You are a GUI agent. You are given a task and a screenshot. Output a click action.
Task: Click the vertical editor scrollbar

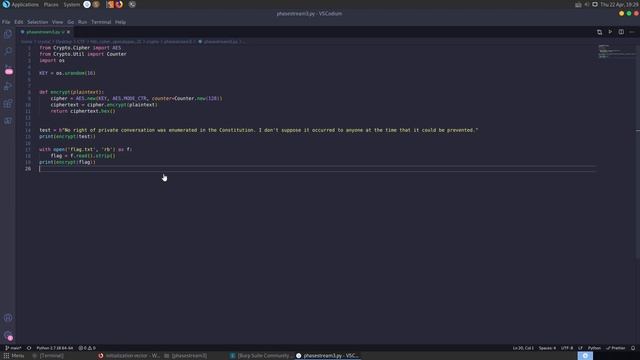(638, 152)
